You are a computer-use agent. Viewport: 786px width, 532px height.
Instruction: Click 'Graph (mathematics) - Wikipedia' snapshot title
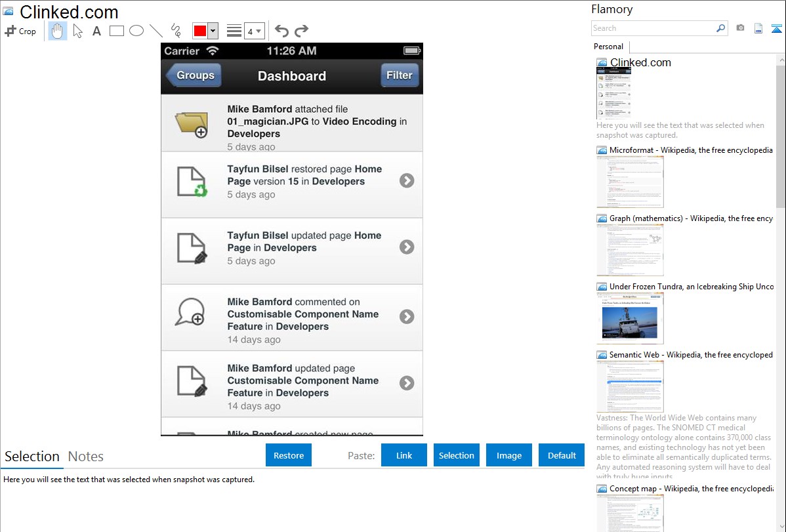[x=692, y=218]
